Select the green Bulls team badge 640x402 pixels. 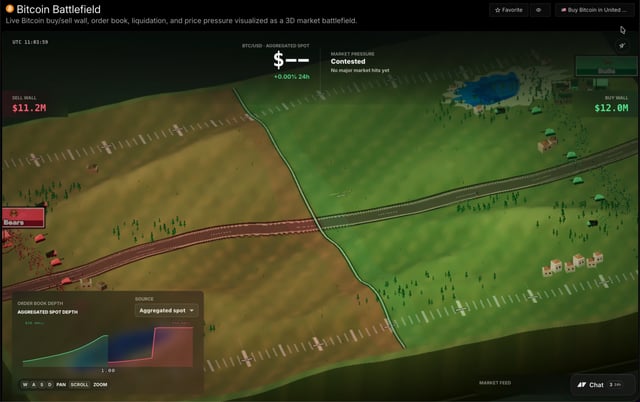coord(606,66)
